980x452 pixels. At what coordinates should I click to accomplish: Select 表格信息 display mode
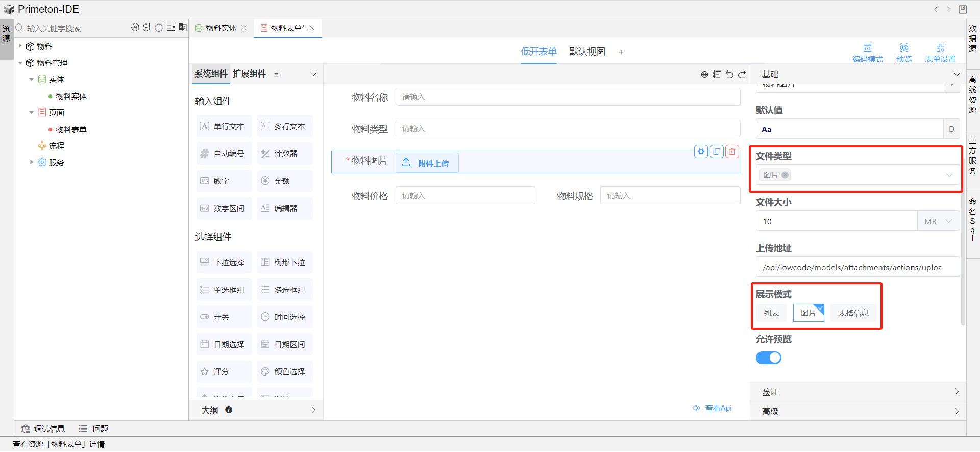click(x=853, y=313)
